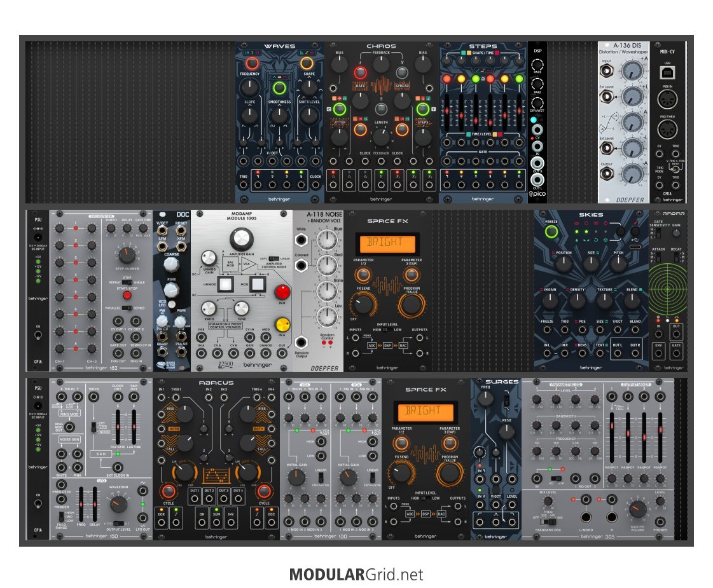Click the COARSE knob on DOC module
Screen dimensions: 713x588
[171, 264]
